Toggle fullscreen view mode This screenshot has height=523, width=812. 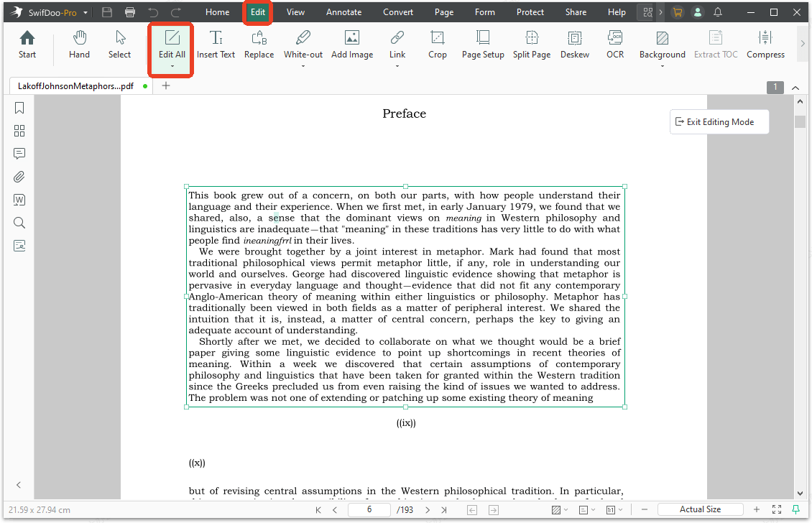777,509
